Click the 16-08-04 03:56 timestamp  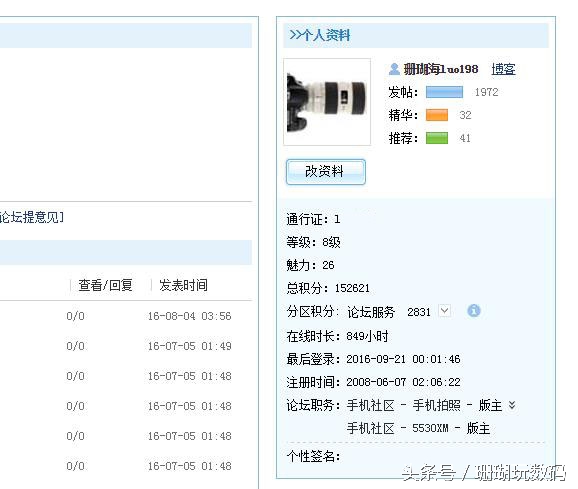(x=189, y=316)
